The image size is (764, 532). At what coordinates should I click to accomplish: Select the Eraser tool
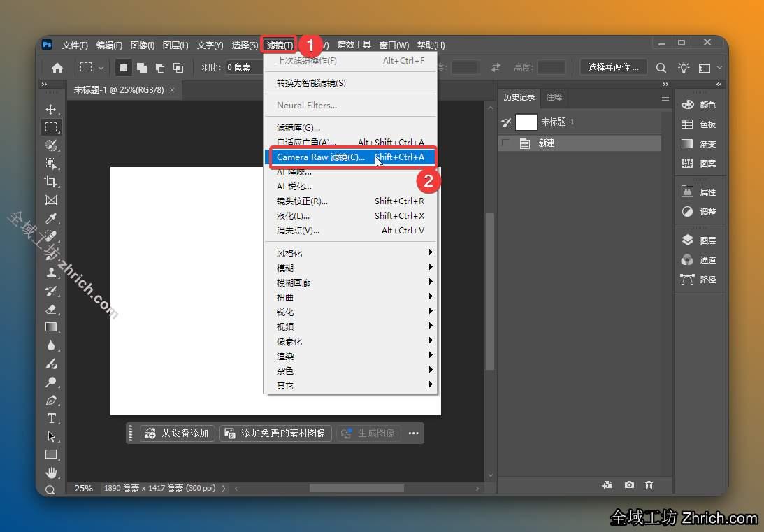click(50, 309)
